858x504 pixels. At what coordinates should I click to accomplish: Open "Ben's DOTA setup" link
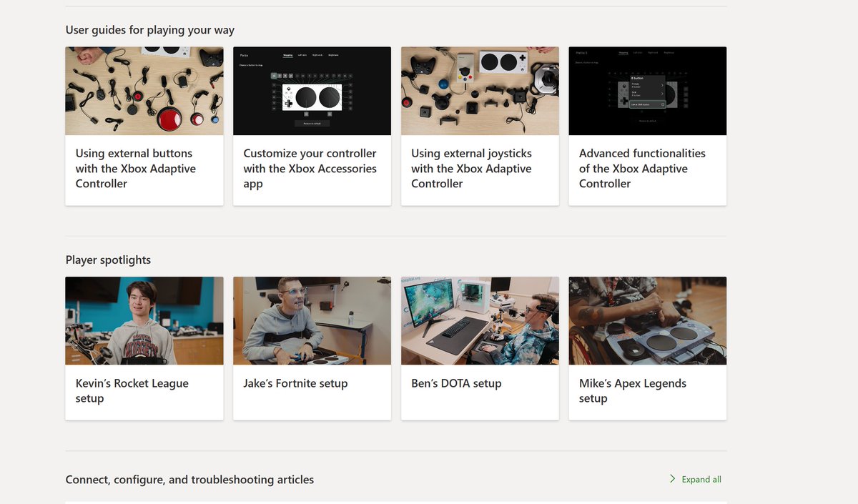click(456, 383)
